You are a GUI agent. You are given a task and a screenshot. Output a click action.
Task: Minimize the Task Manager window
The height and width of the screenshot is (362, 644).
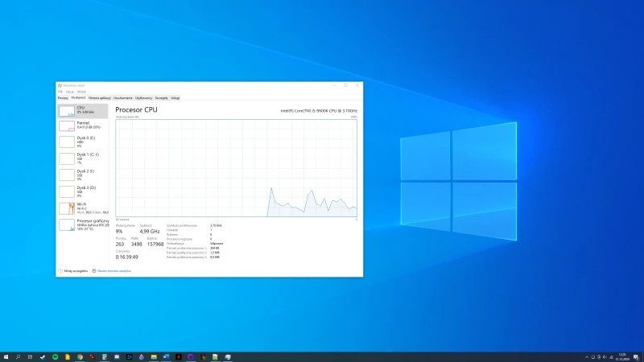click(335, 85)
